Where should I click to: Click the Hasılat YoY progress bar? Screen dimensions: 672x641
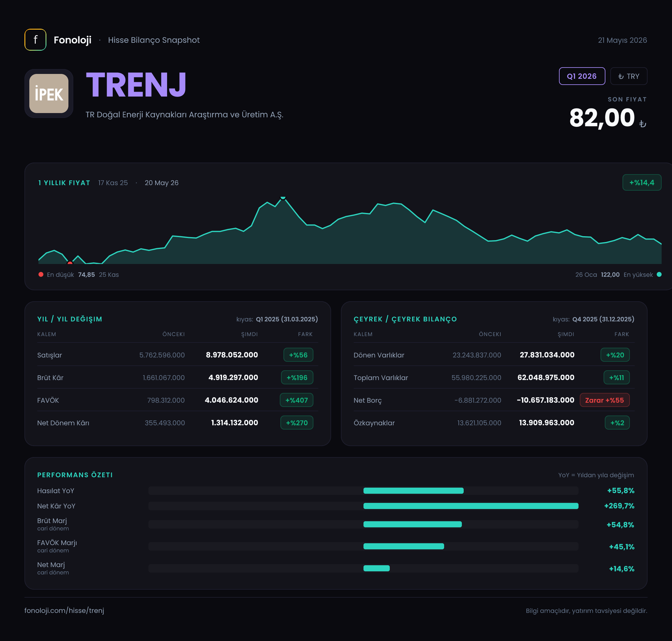[x=363, y=491]
